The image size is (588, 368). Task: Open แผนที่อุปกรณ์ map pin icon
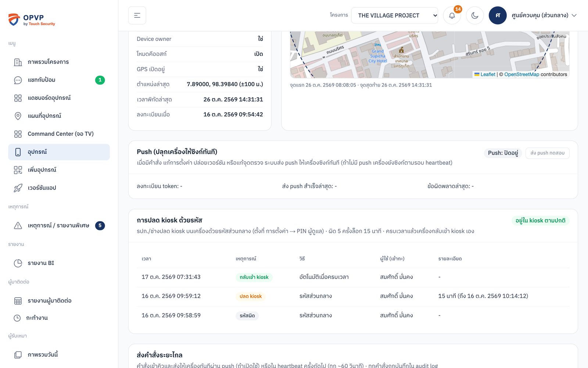[18, 116]
